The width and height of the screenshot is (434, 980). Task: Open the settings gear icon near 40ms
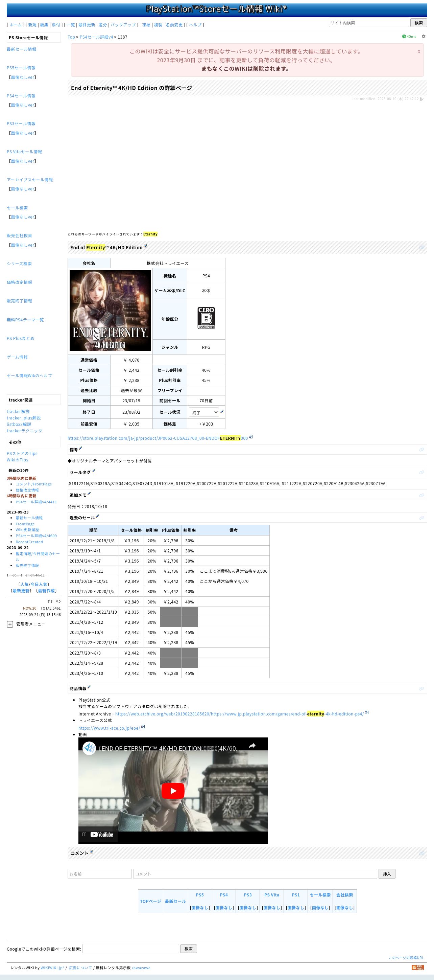pyautogui.click(x=424, y=37)
